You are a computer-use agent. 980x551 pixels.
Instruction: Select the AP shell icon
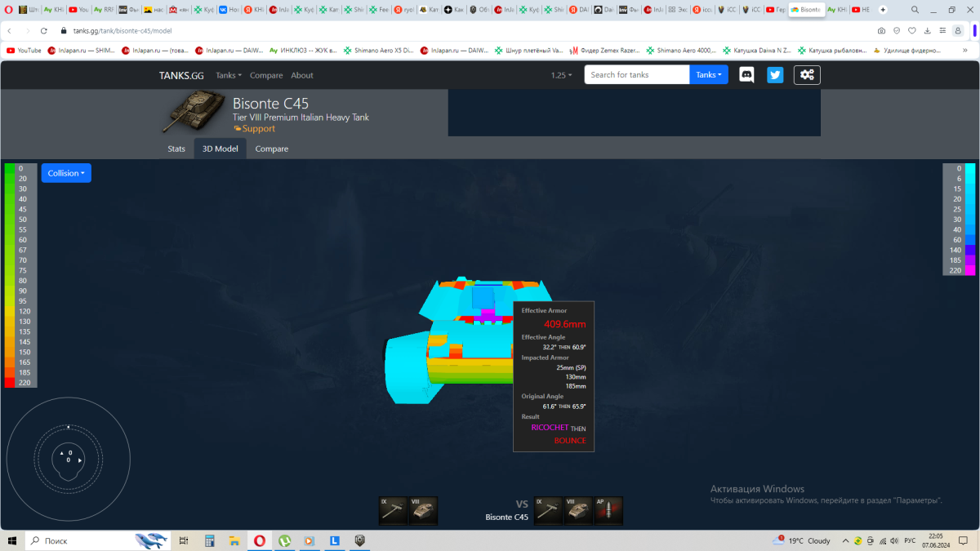tap(608, 510)
